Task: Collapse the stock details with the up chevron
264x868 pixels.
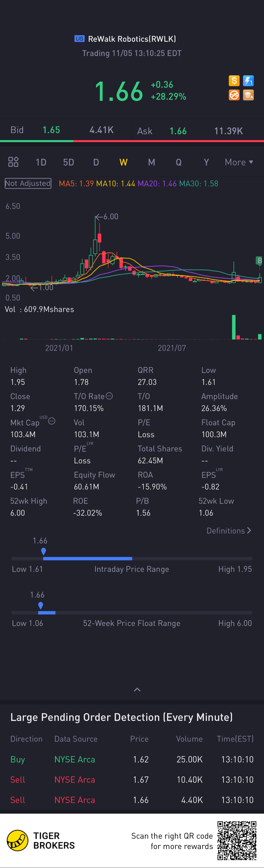Action: tap(137, 690)
